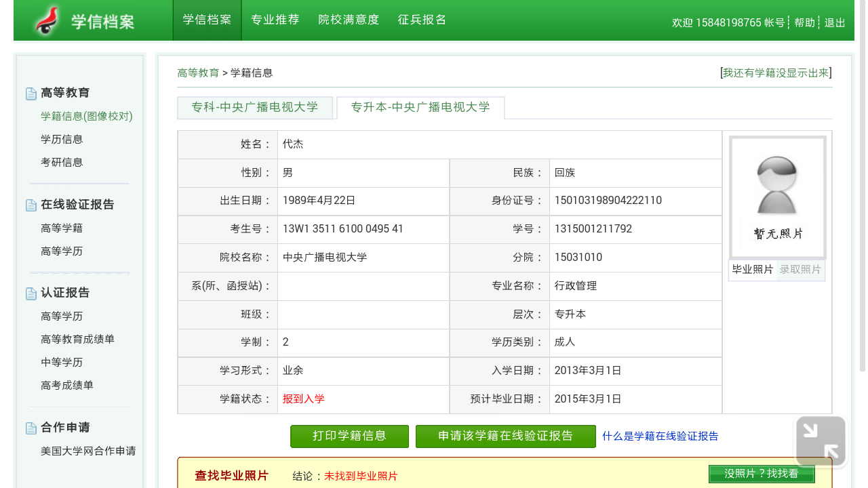Click the 暂无照片 placeholder avatar

[x=777, y=197]
